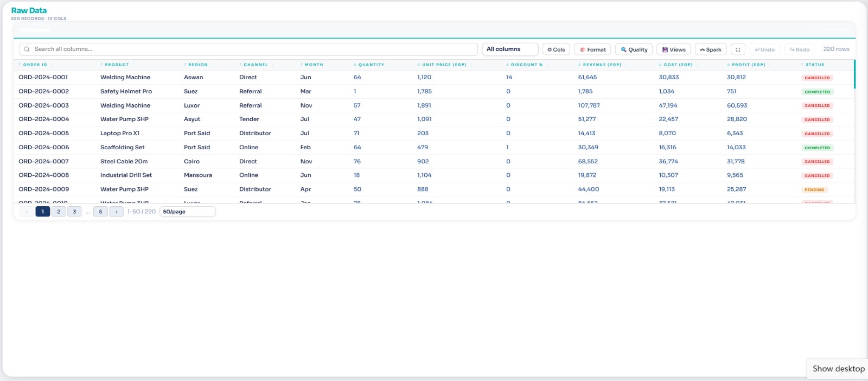Select cell ORD-2024-0003

(43, 106)
